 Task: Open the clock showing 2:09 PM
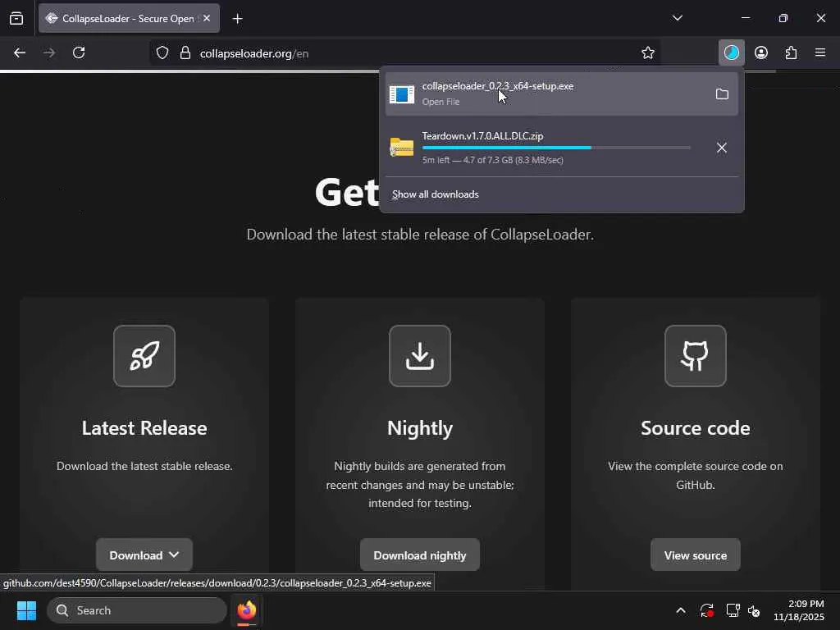799,610
